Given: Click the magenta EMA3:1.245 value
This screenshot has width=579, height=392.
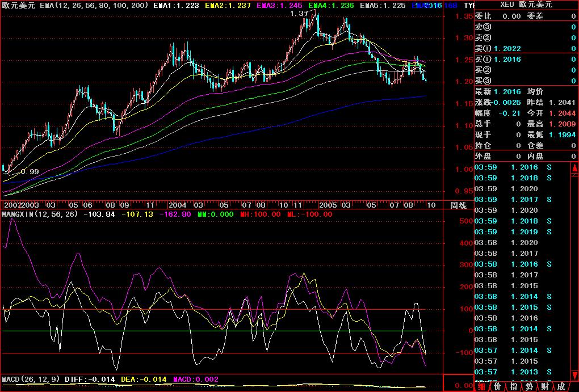Looking at the screenshot, I should [x=279, y=6].
